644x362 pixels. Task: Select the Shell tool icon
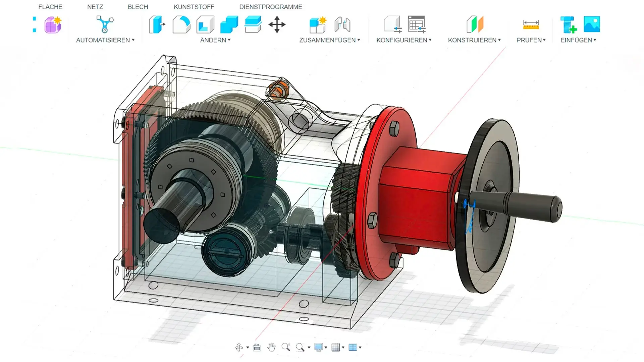(x=205, y=24)
